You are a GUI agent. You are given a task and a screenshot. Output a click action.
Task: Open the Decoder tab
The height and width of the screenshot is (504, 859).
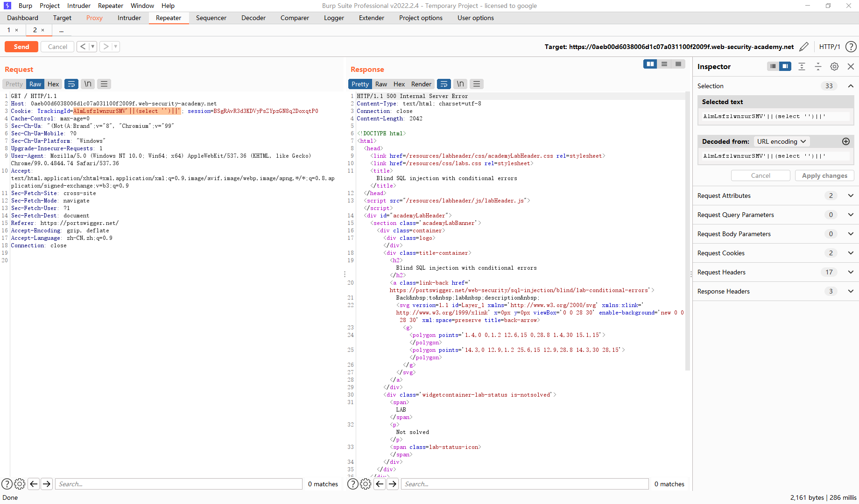click(253, 18)
